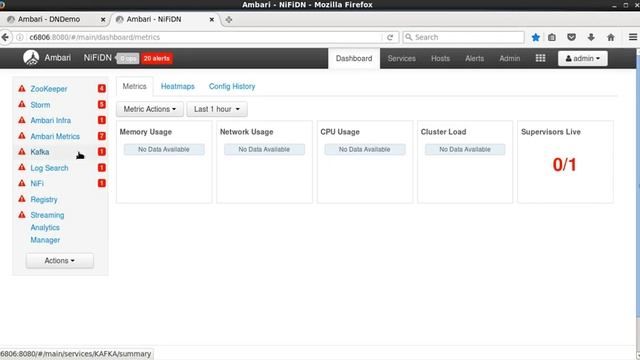Click the Storm alert triangle icon
The width and height of the screenshot is (640, 360).
click(x=22, y=104)
